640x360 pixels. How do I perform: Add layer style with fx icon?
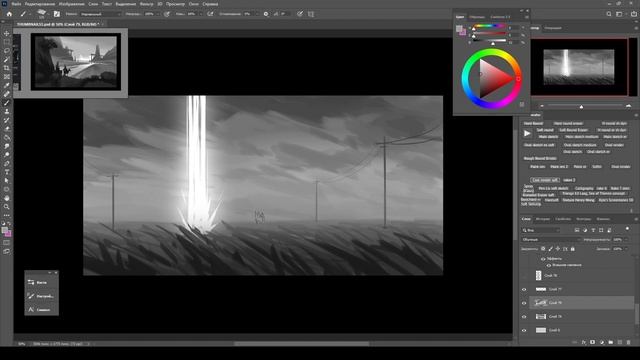584,342
